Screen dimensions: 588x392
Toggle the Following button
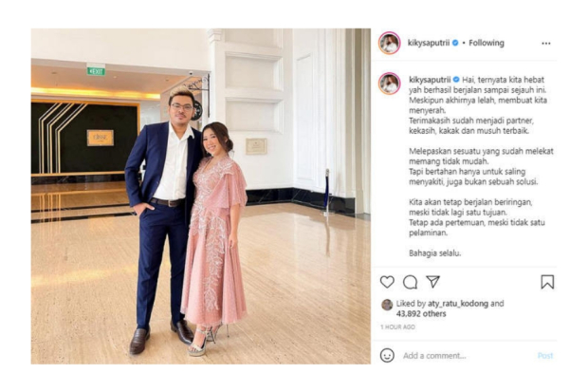point(486,43)
